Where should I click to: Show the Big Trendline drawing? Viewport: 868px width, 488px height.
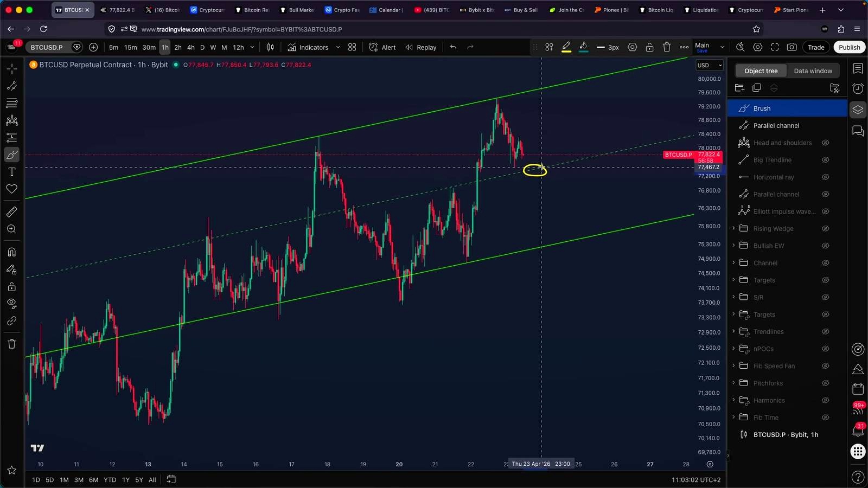(x=825, y=160)
